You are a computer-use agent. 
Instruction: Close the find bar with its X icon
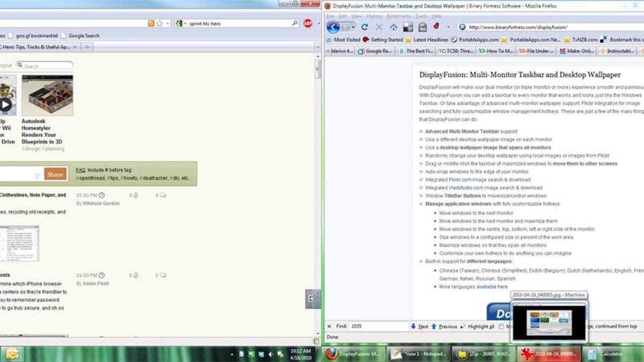click(328, 326)
